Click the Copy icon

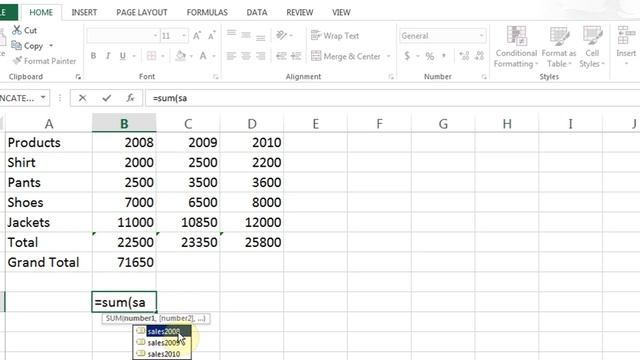pyautogui.click(x=16, y=45)
